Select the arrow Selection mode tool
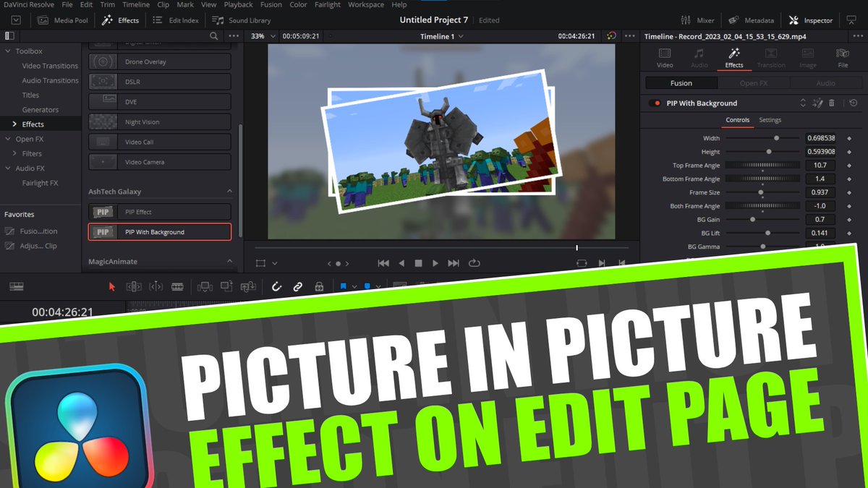Screen dimensions: 868x488 (111, 286)
